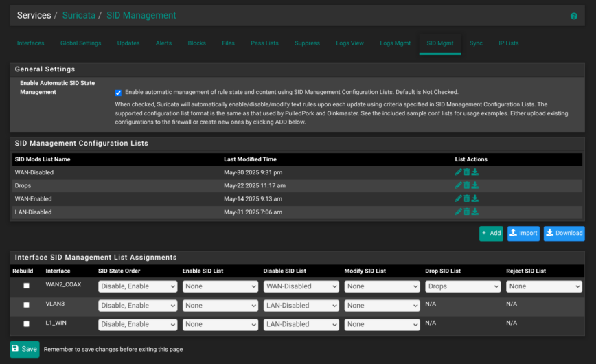
Task: Toggle Enable Automatic SID State Management checkbox
Action: (x=118, y=93)
